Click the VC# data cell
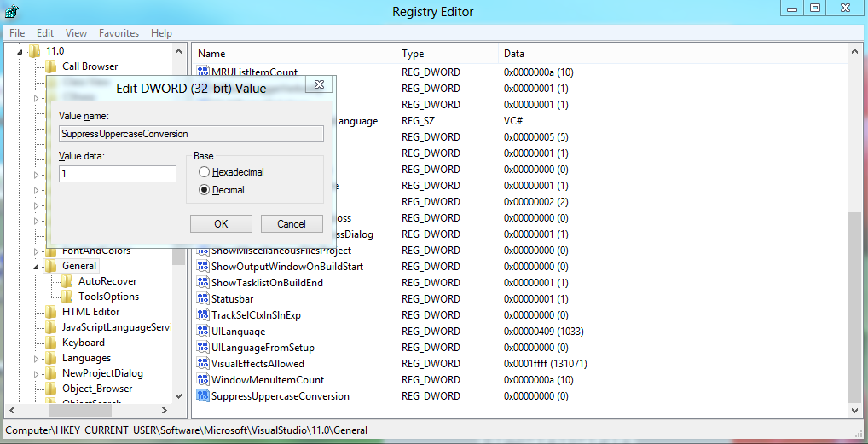The width and height of the screenshot is (868, 444). 512,121
